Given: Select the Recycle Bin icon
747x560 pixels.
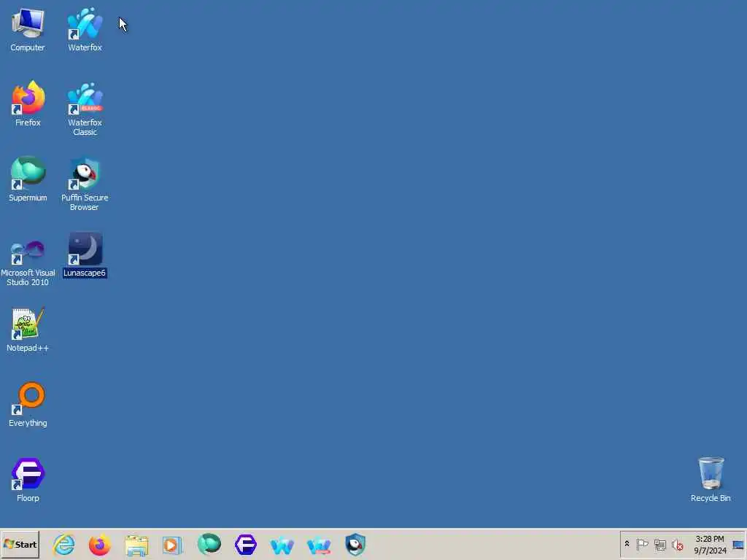Looking at the screenshot, I should [x=711, y=479].
